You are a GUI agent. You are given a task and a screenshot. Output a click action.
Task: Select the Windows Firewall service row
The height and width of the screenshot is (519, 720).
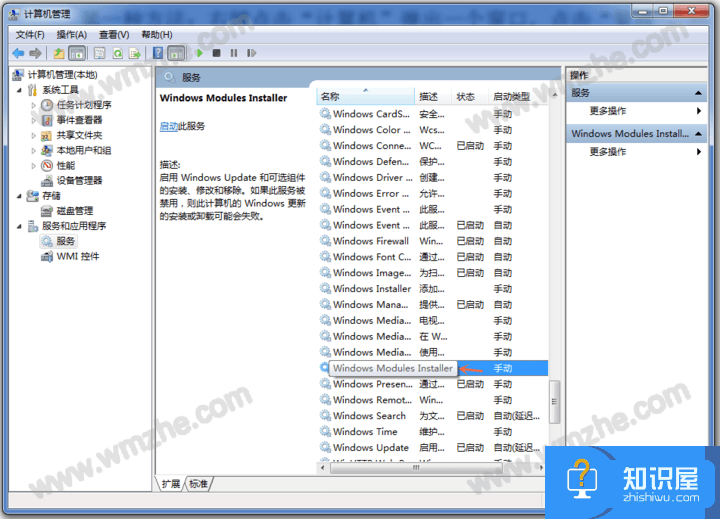[432, 241]
